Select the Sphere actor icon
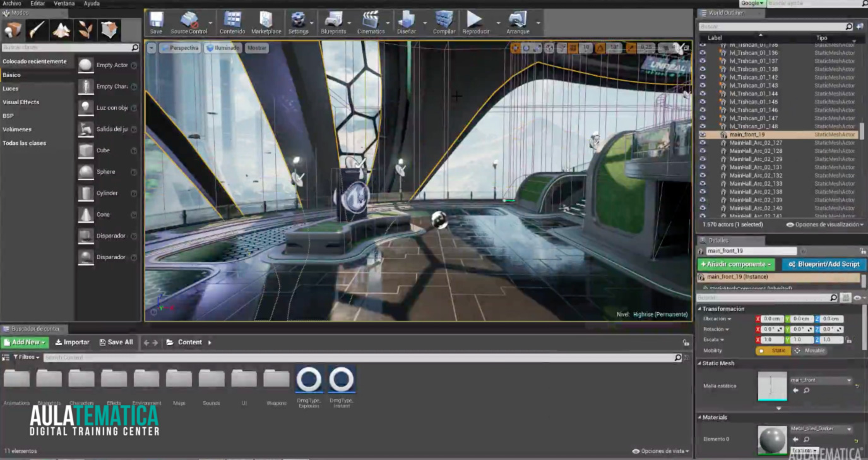The height and width of the screenshot is (460, 868). coord(86,172)
